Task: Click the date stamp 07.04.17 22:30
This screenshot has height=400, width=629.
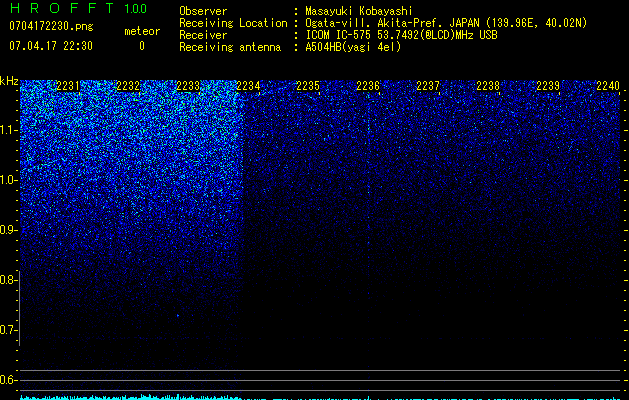Action: 51,46
